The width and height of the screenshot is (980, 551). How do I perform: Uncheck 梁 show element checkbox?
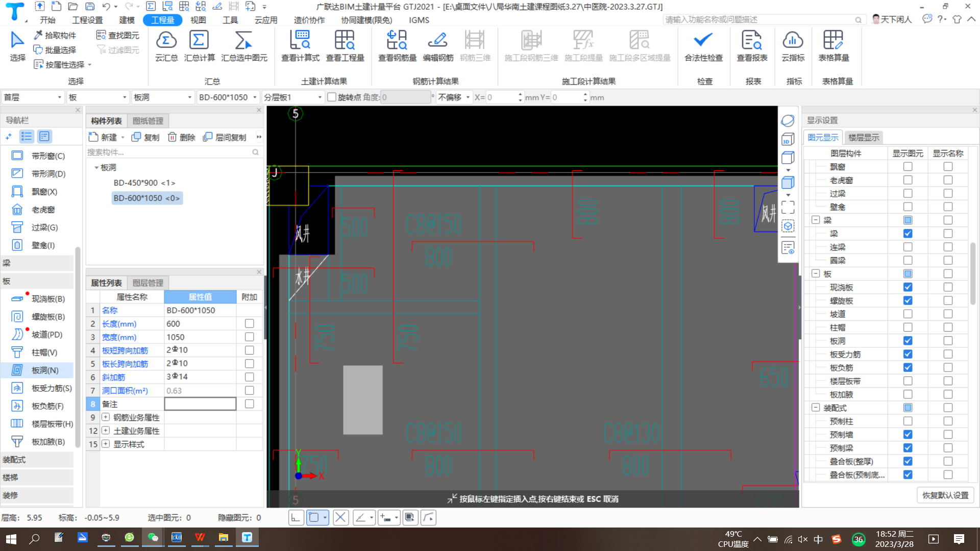click(x=908, y=234)
